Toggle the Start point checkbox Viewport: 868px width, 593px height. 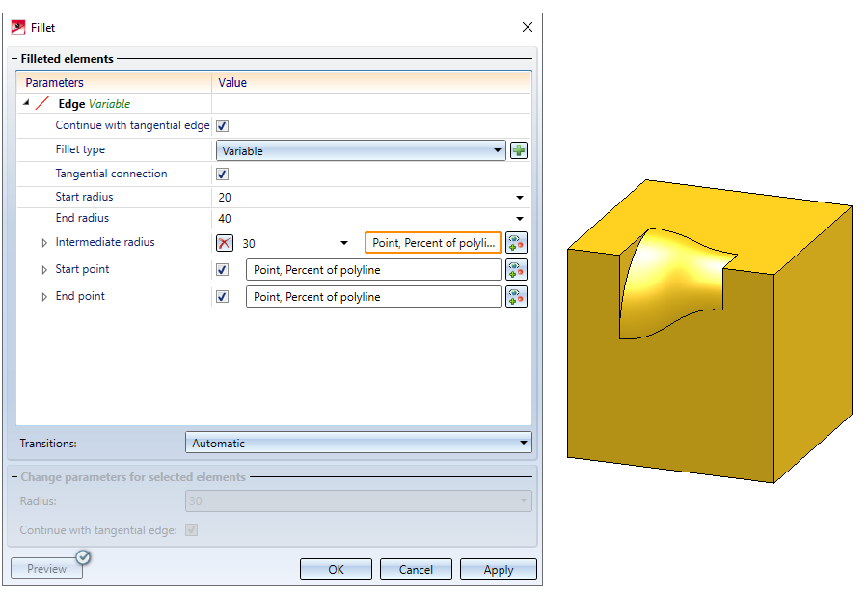[222, 270]
